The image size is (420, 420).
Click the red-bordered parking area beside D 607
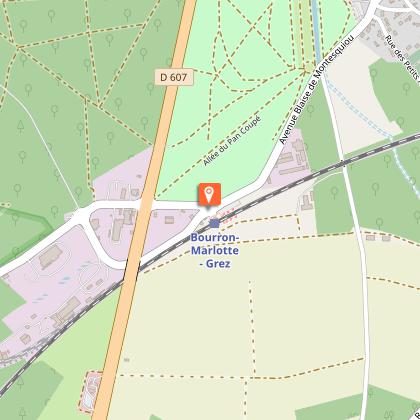89,392
